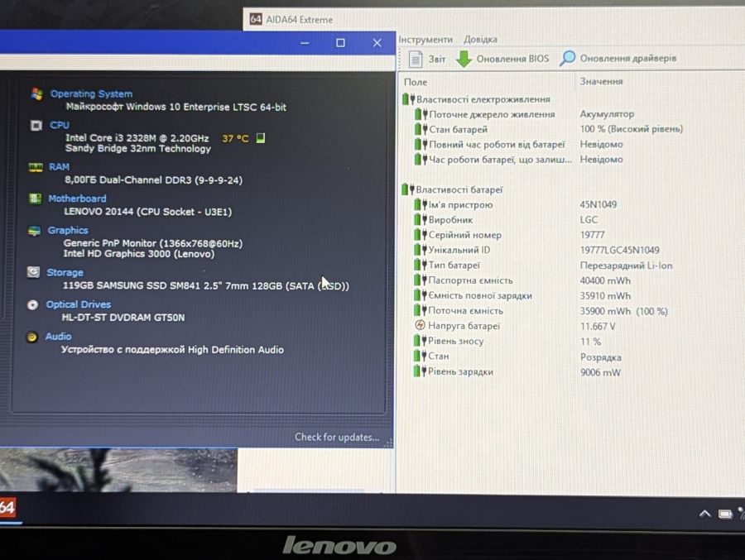The image size is (745, 560).
Task: Click the 37 °C CPU temperature reading
Action: tap(235, 138)
